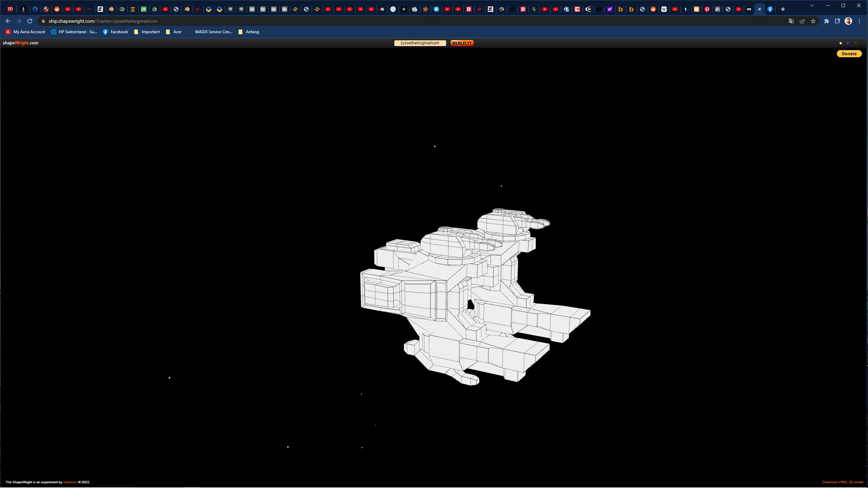Bookmark this tab with star icon

click(813, 21)
